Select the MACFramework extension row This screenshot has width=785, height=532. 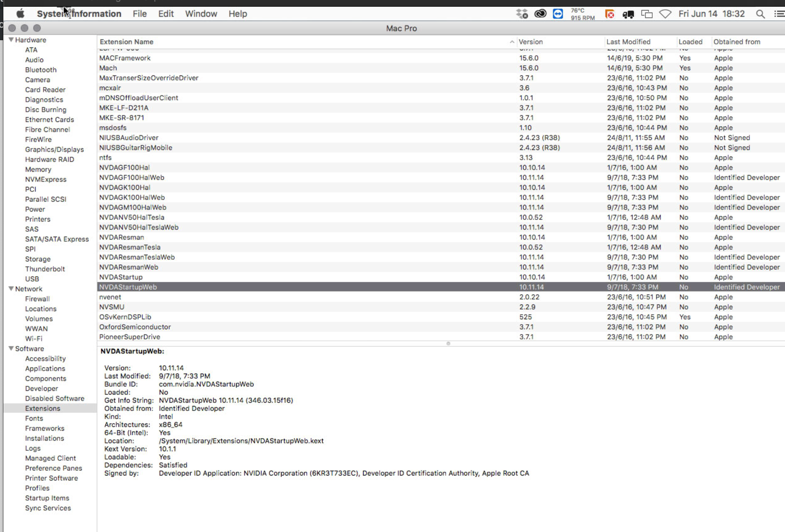(441, 58)
